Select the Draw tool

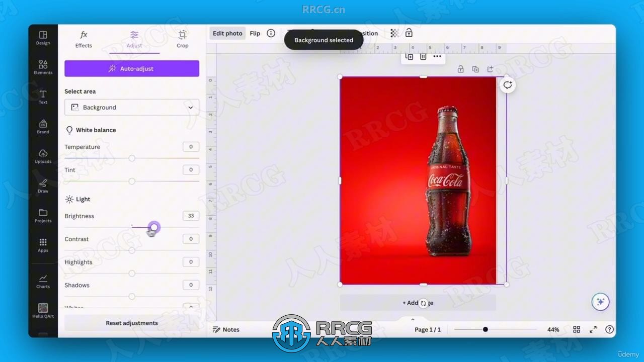click(x=43, y=186)
